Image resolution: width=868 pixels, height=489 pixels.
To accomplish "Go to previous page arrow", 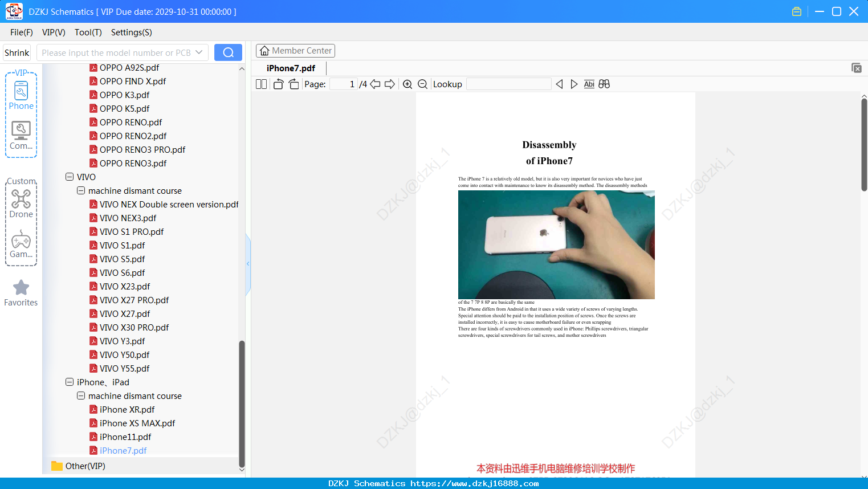I will coord(375,84).
